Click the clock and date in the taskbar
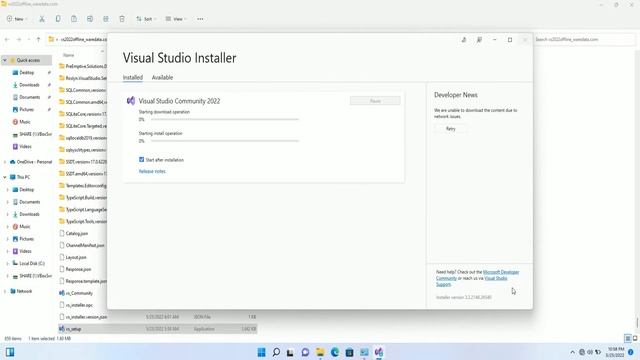 (x=616, y=352)
